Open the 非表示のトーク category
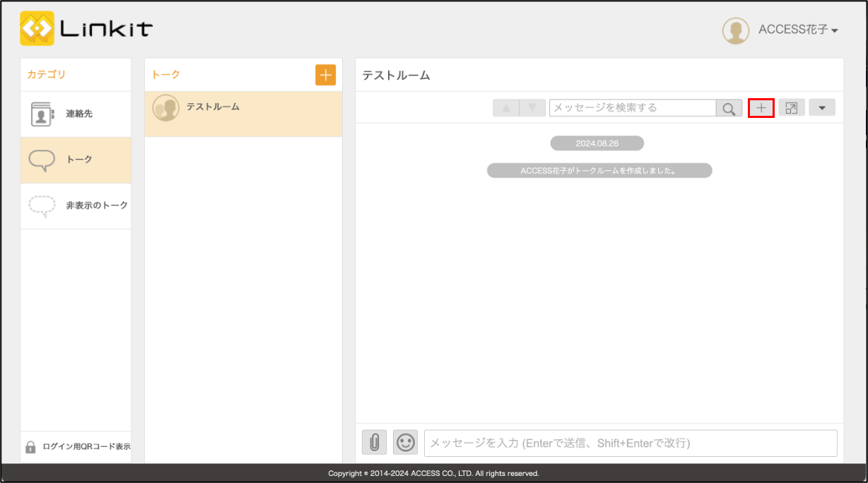868x483 pixels. [76, 205]
